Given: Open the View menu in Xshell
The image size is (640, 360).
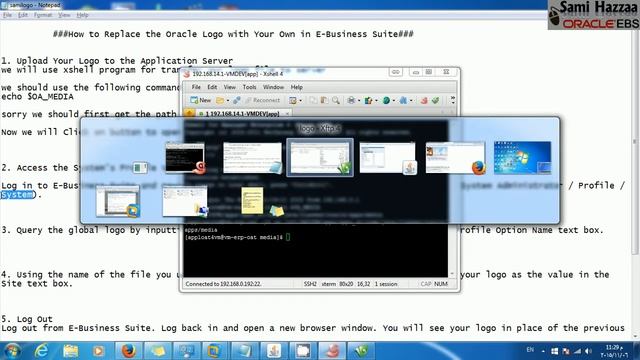Looking at the screenshot, I should (230, 87).
